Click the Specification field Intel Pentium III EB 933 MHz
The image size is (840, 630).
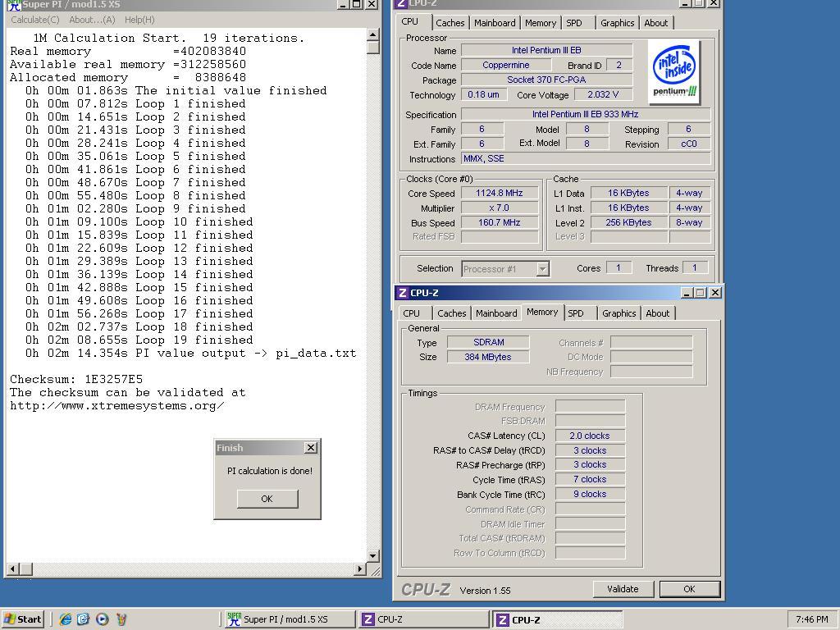pos(586,114)
